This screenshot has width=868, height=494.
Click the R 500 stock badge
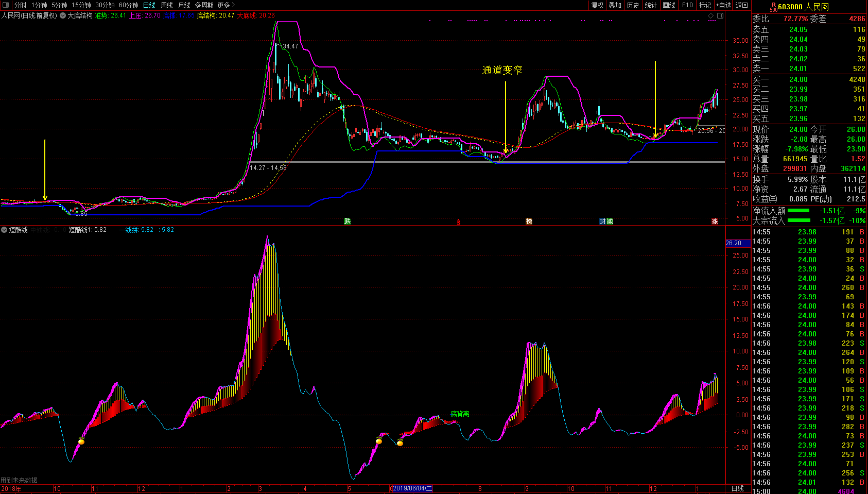pos(773,7)
